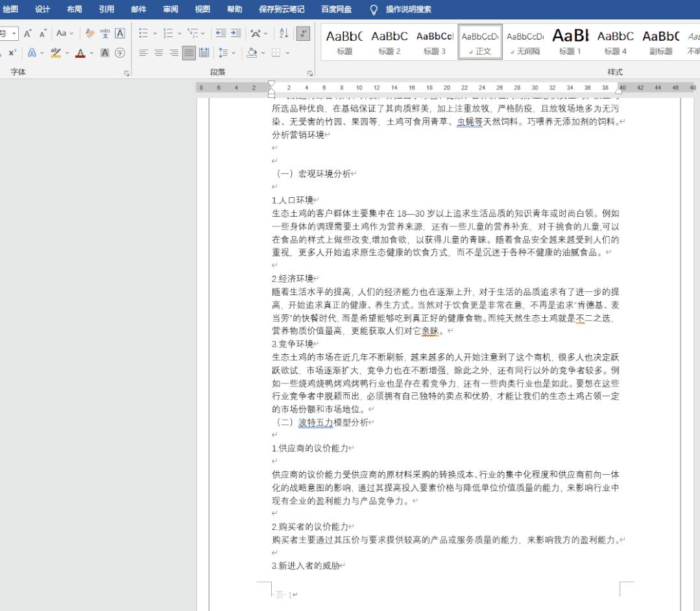Open the 视图 ribbon tab
Image resolution: width=700 pixels, height=611 pixels.
[x=202, y=9]
